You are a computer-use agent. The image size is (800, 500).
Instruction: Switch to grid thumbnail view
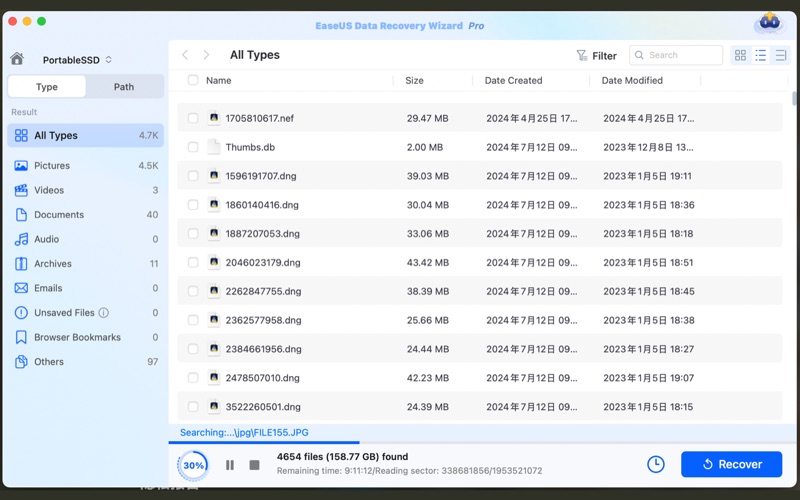click(740, 55)
